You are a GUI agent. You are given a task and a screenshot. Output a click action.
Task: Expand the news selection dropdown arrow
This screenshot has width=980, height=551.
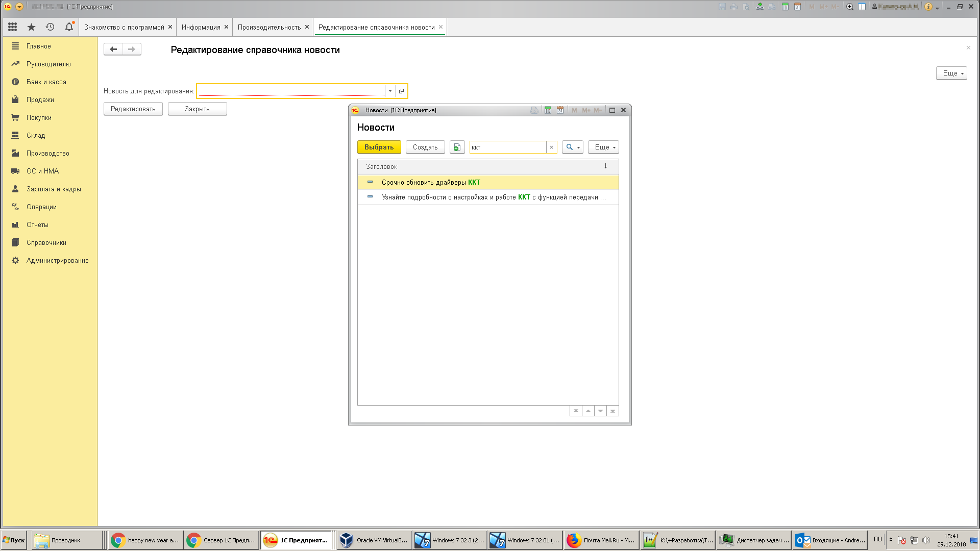click(x=390, y=91)
